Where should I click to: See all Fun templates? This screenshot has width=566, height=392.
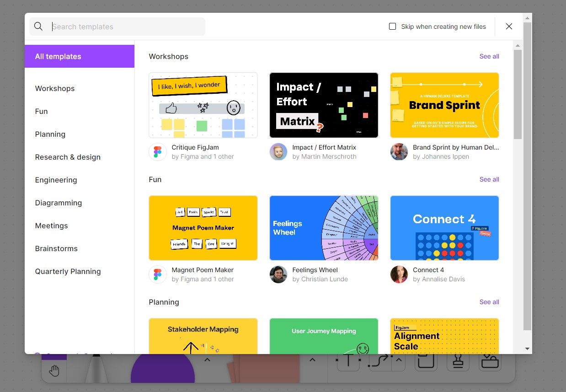pyautogui.click(x=489, y=179)
